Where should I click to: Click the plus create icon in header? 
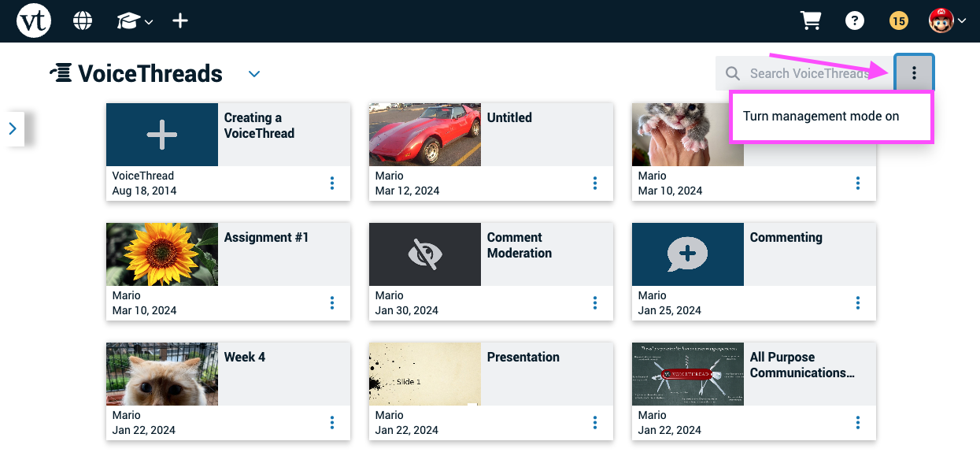point(180,20)
